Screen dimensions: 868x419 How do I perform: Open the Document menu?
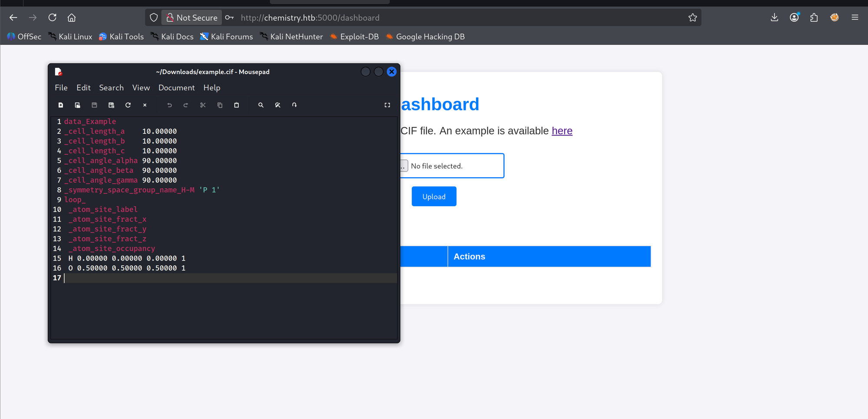coord(177,88)
